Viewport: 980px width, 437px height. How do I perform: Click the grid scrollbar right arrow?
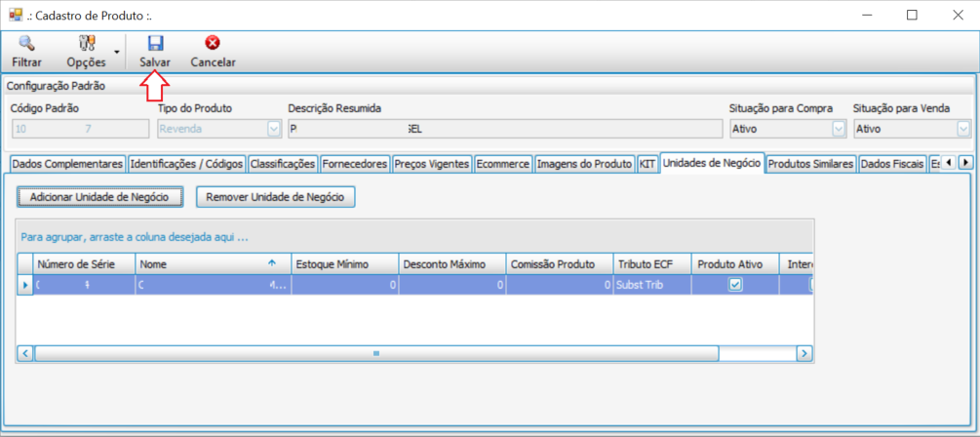click(804, 353)
